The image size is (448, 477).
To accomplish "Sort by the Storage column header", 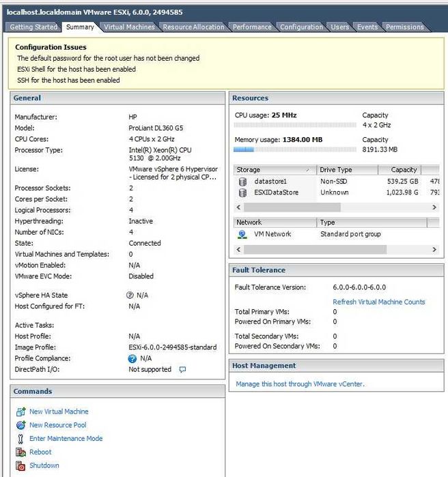I will click(x=275, y=170).
